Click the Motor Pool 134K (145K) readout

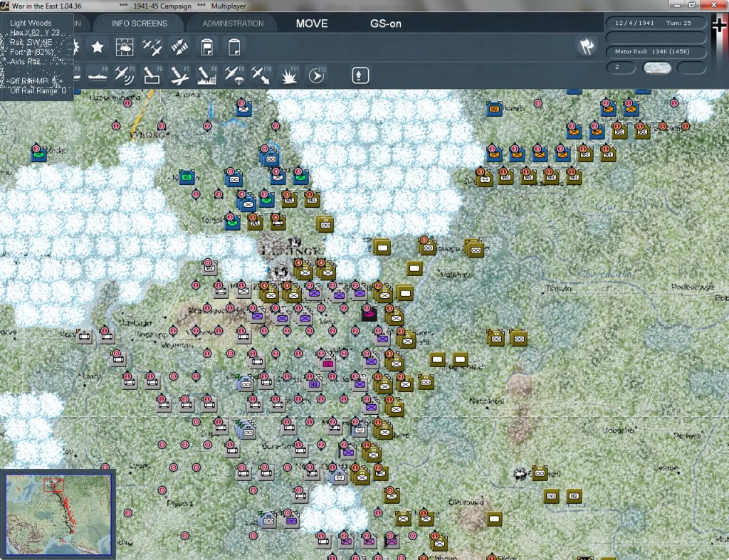point(656,51)
